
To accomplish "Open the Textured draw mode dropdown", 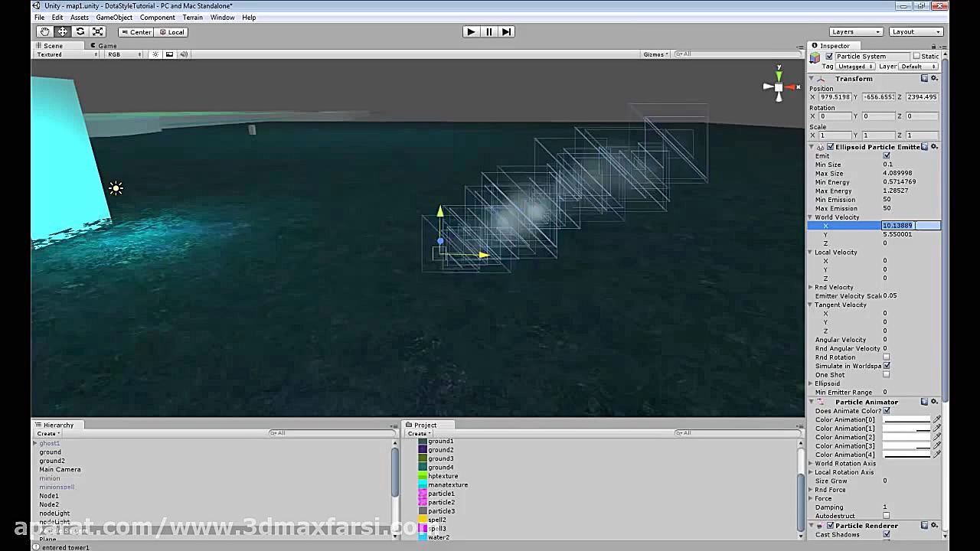I will 67,54.
